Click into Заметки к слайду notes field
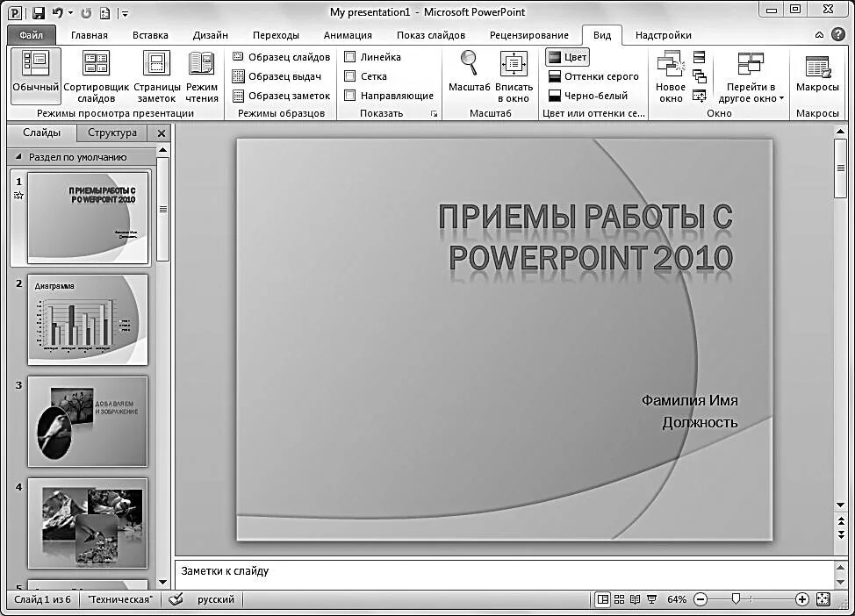The height and width of the screenshot is (616, 855). click(504, 574)
